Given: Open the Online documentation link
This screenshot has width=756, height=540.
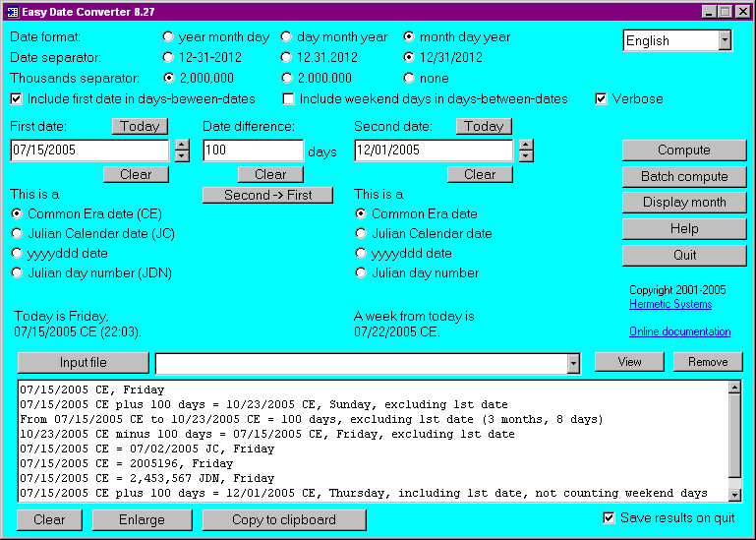Looking at the screenshot, I should [x=680, y=331].
